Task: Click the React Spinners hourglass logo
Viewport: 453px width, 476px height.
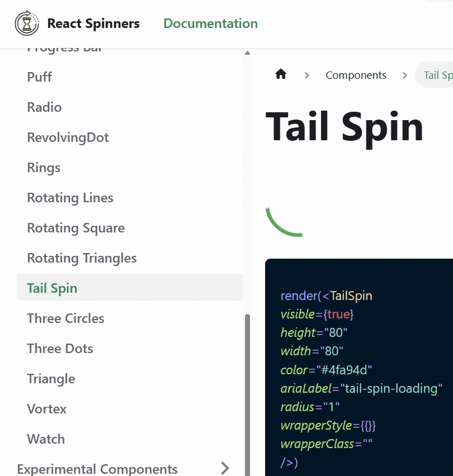Action: 27,23
